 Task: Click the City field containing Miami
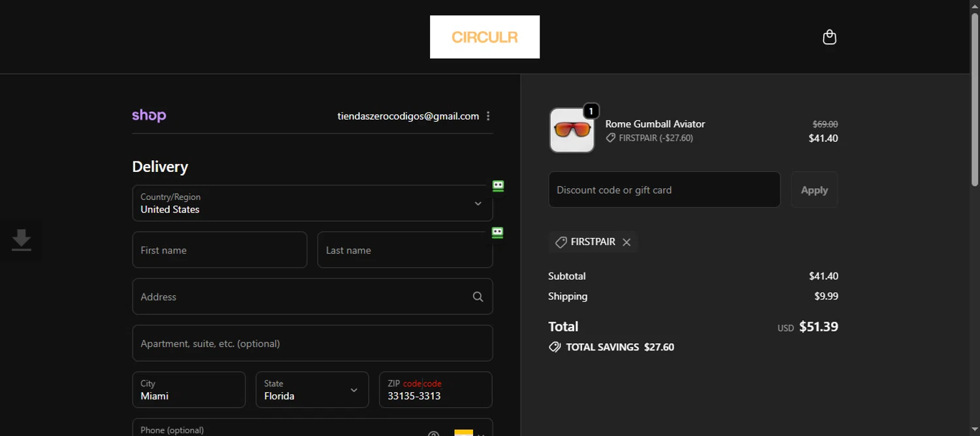pyautogui.click(x=189, y=390)
